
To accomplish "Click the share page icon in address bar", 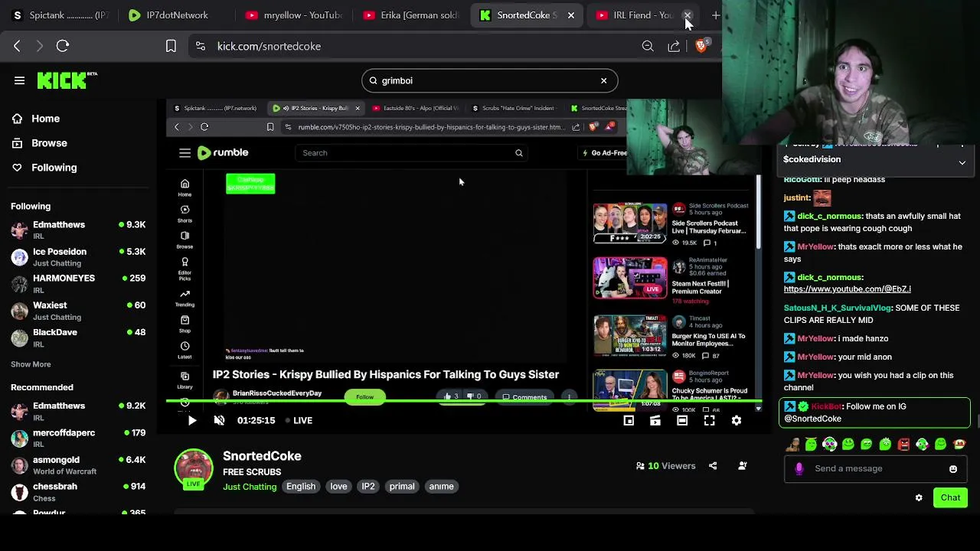I will pyautogui.click(x=674, y=46).
